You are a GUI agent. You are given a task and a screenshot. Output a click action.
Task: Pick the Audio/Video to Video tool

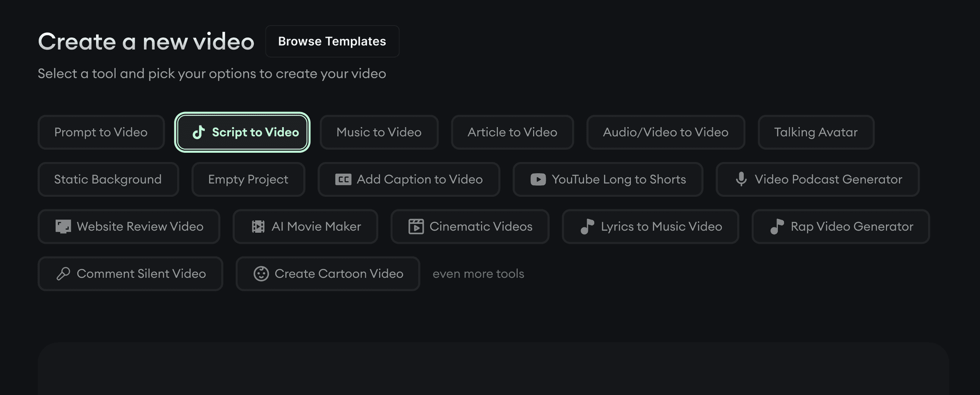tap(665, 132)
